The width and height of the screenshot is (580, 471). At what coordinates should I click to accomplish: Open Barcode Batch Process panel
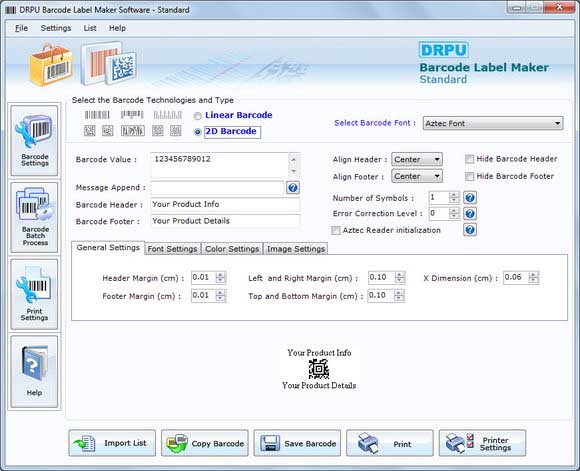point(34,217)
